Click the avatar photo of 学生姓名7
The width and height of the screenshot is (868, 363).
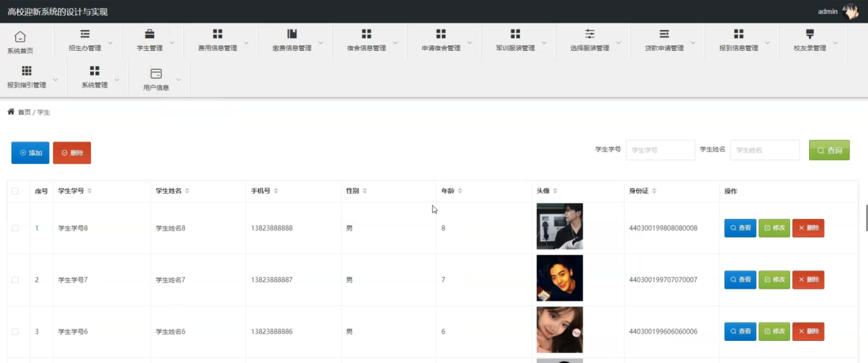pyautogui.click(x=560, y=278)
